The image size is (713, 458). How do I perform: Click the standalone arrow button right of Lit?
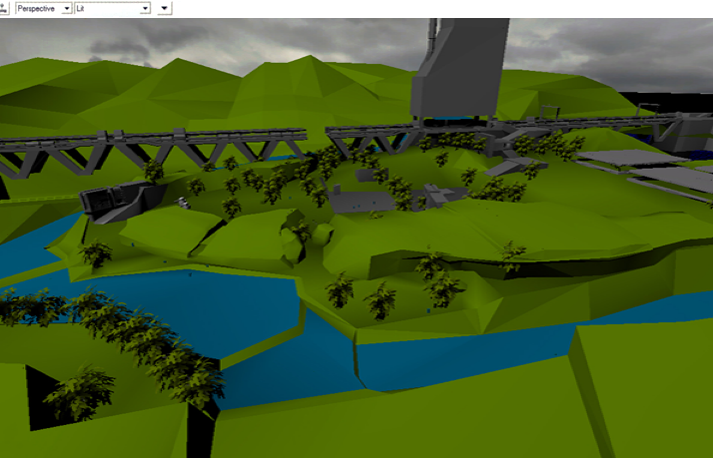pos(165,8)
